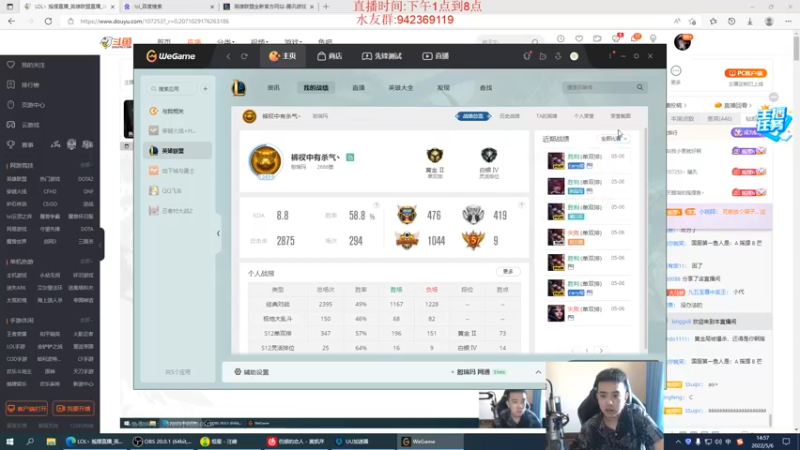This screenshot has height=450, width=800.
Task: Open 赛事 trophy item in Douyu sidebar
Action: click(21, 145)
